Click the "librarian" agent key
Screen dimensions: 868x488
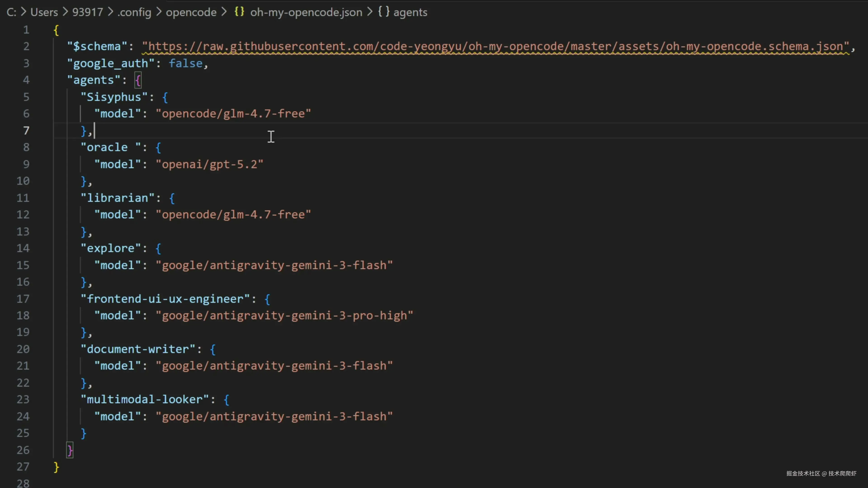point(117,198)
